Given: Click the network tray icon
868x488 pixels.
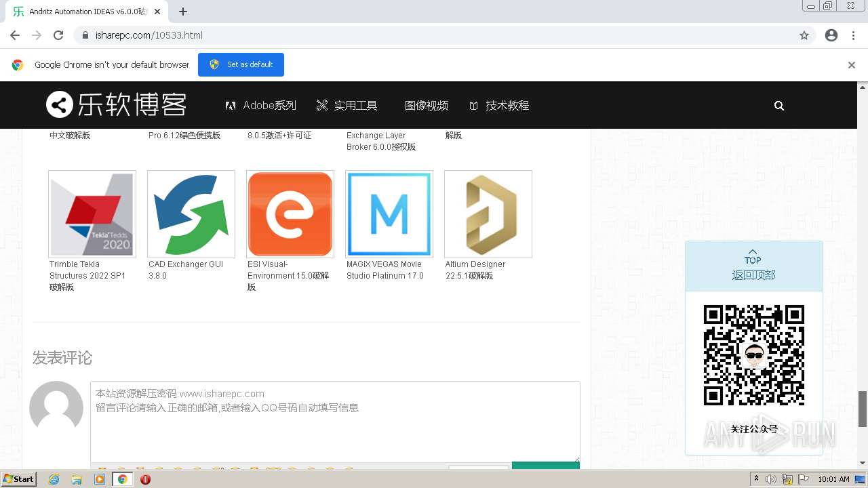Looking at the screenshot, I should tap(787, 479).
